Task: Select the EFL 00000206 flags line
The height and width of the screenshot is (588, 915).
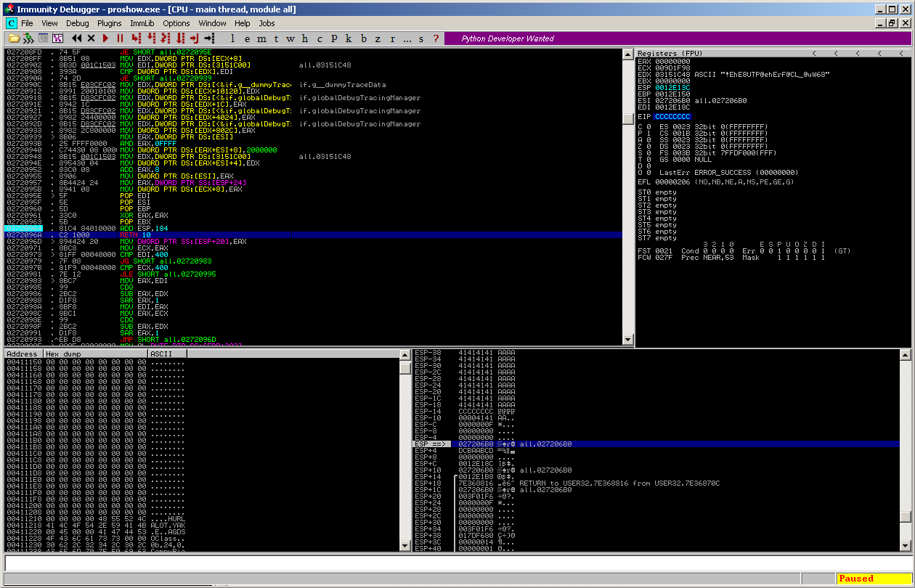Action: [715, 181]
